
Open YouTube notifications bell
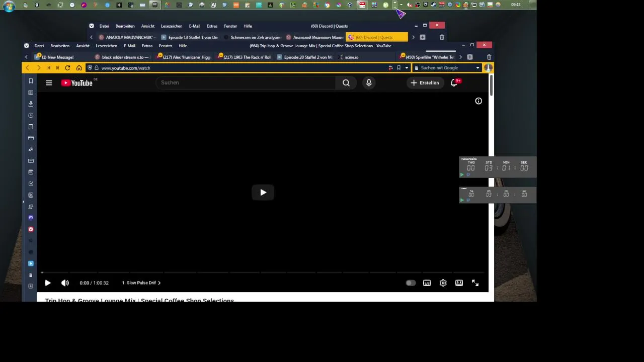tap(454, 83)
